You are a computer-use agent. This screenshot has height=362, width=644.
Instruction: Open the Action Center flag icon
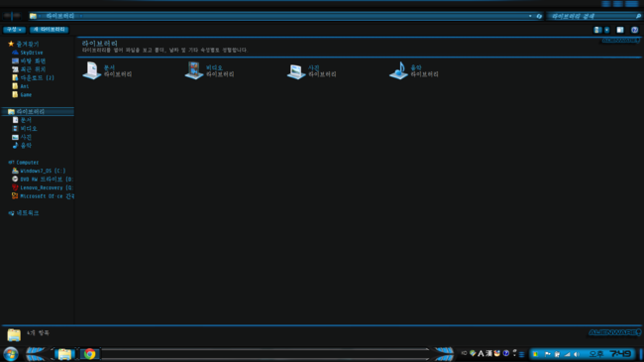548,354
